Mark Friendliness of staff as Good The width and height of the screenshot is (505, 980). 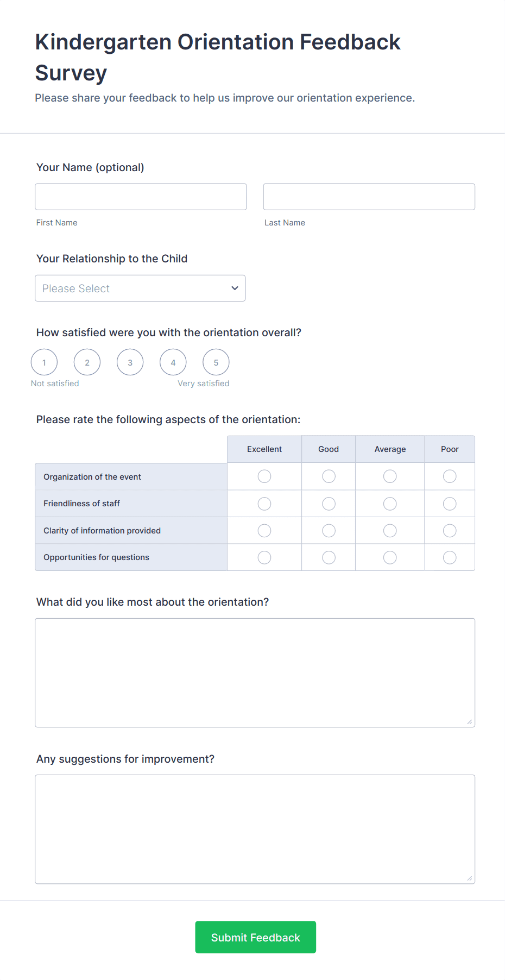(329, 504)
